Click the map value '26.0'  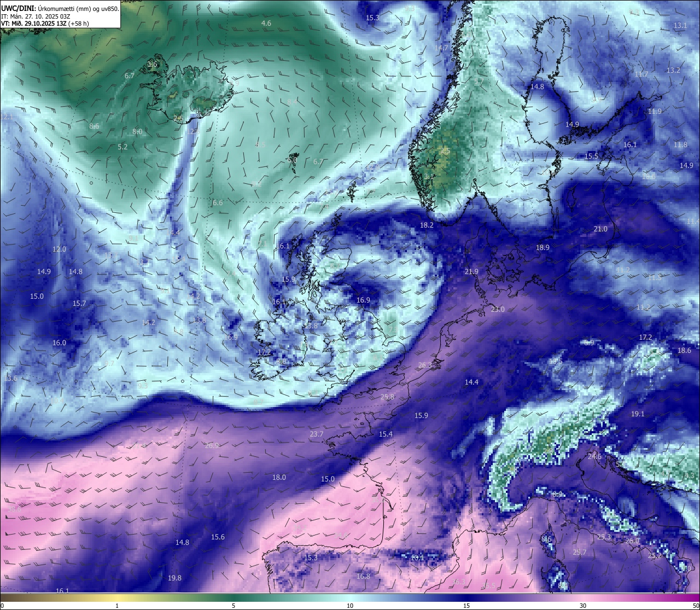tap(632, 541)
